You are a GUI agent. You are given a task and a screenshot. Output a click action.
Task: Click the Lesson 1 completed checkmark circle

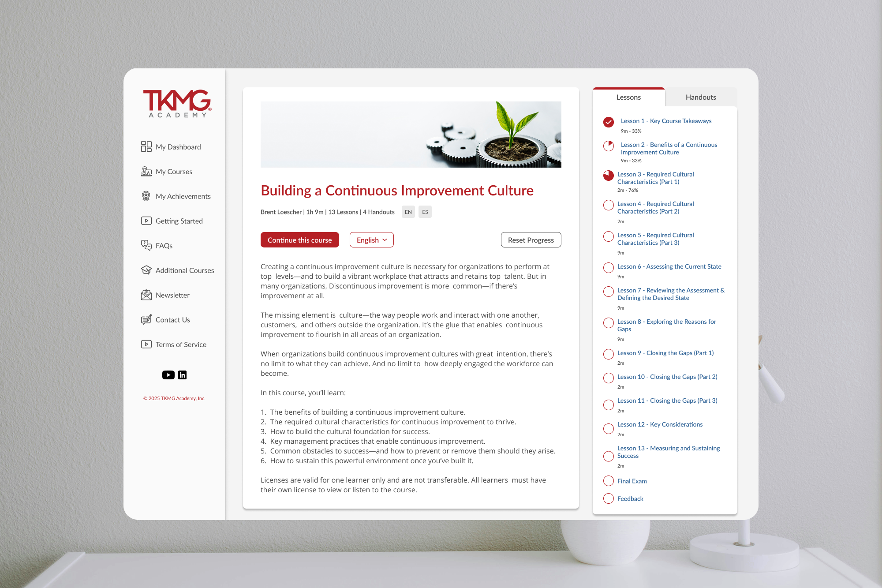608,122
